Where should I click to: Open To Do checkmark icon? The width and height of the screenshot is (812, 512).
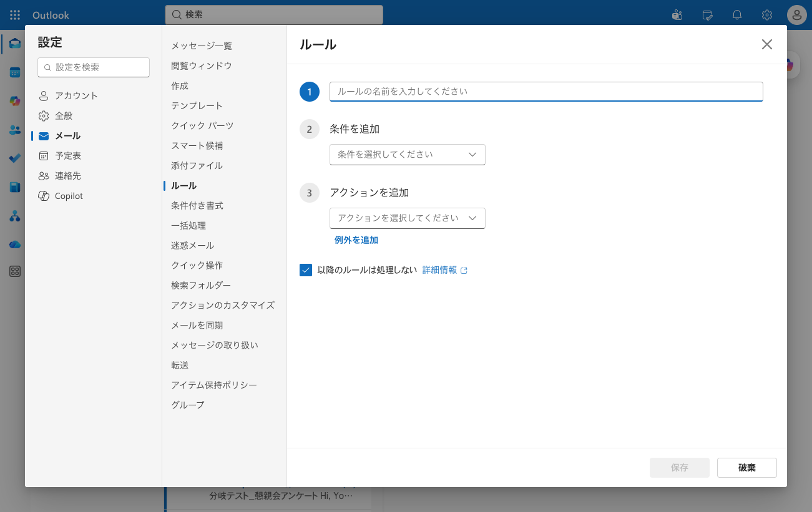[15, 158]
